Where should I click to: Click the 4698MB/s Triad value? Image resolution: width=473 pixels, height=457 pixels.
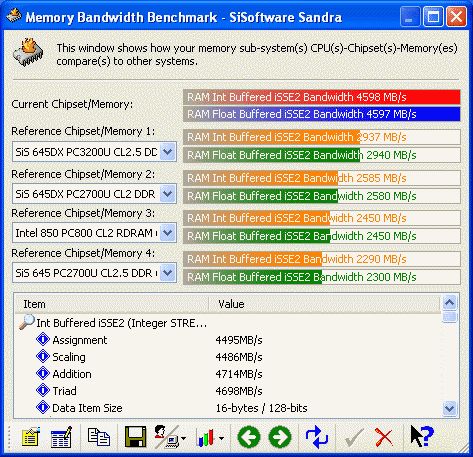(x=239, y=391)
